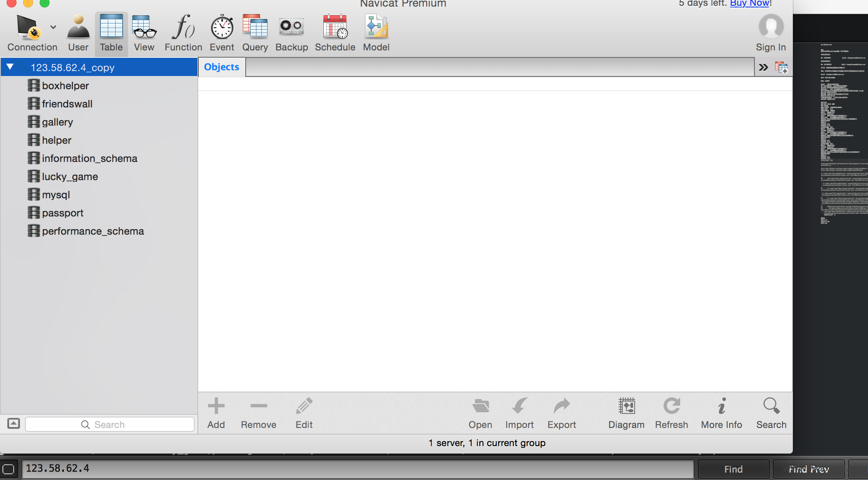Viewport: 868px width, 480px height.
Task: Follow the Buy Now link
Action: [x=749, y=4]
